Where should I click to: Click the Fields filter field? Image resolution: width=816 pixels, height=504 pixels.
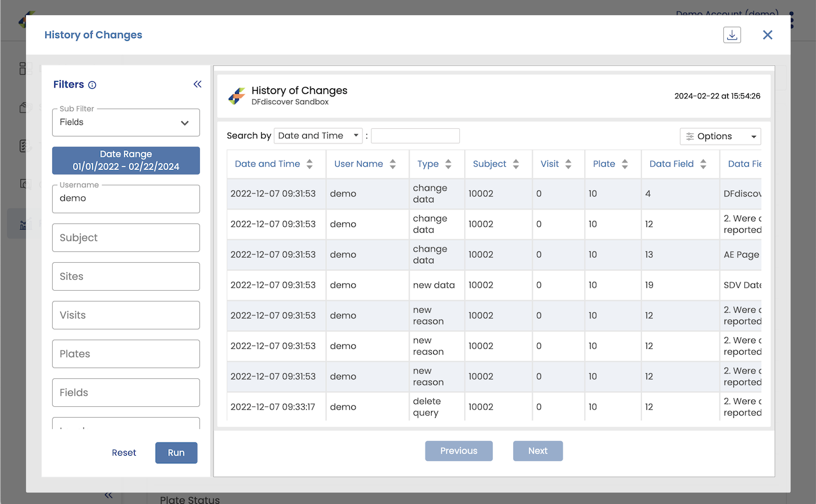126,392
